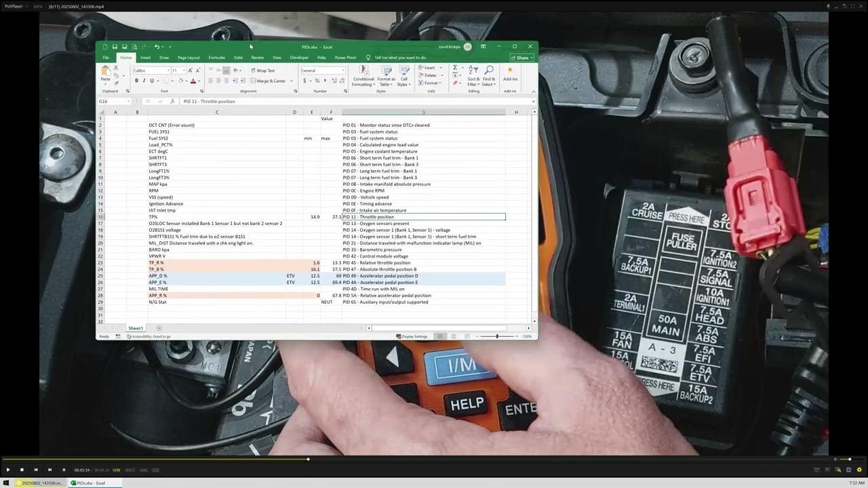Select the cell with APP_D %

(217, 276)
